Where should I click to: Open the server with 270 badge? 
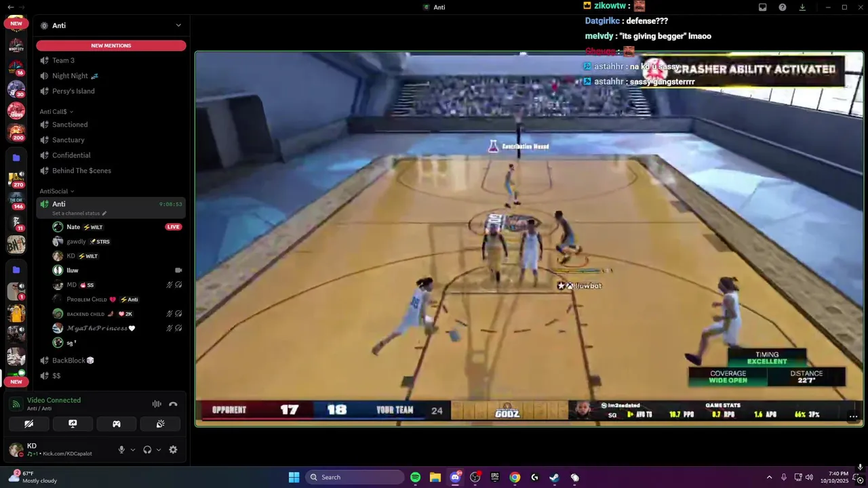click(x=16, y=179)
